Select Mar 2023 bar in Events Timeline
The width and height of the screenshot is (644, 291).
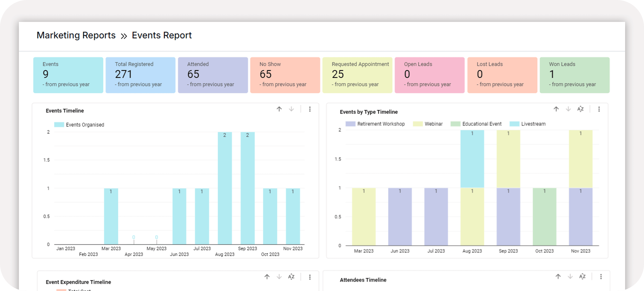(x=111, y=216)
